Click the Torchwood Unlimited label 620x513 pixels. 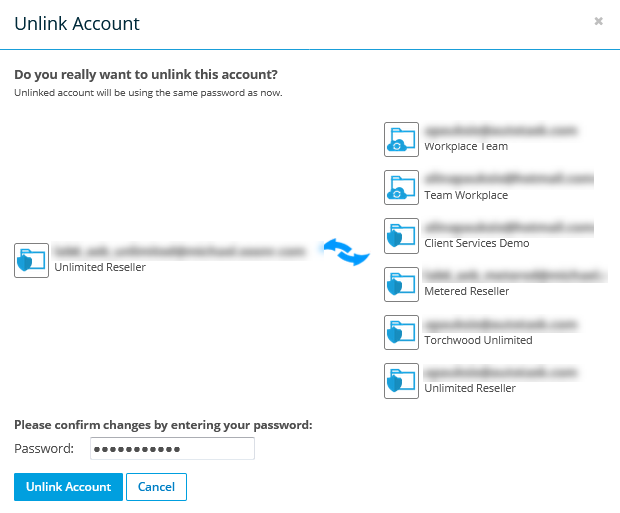tap(478, 340)
